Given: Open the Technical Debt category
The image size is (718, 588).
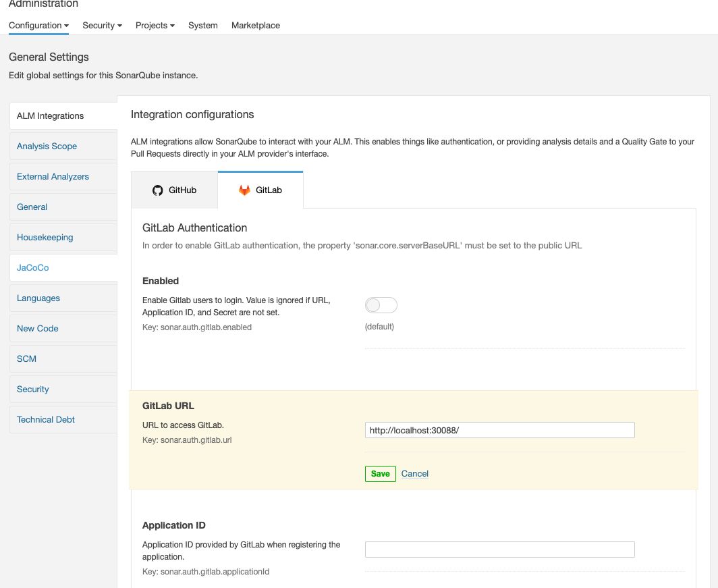Looking at the screenshot, I should [x=46, y=420].
